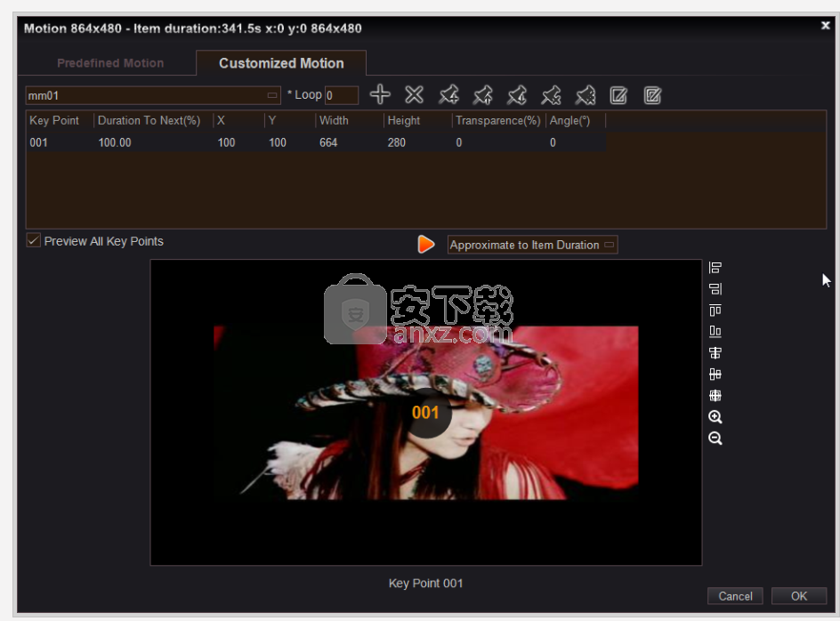Screen dimensions: 840x621
Task: Zoom out the preview canvas
Action: [715, 439]
